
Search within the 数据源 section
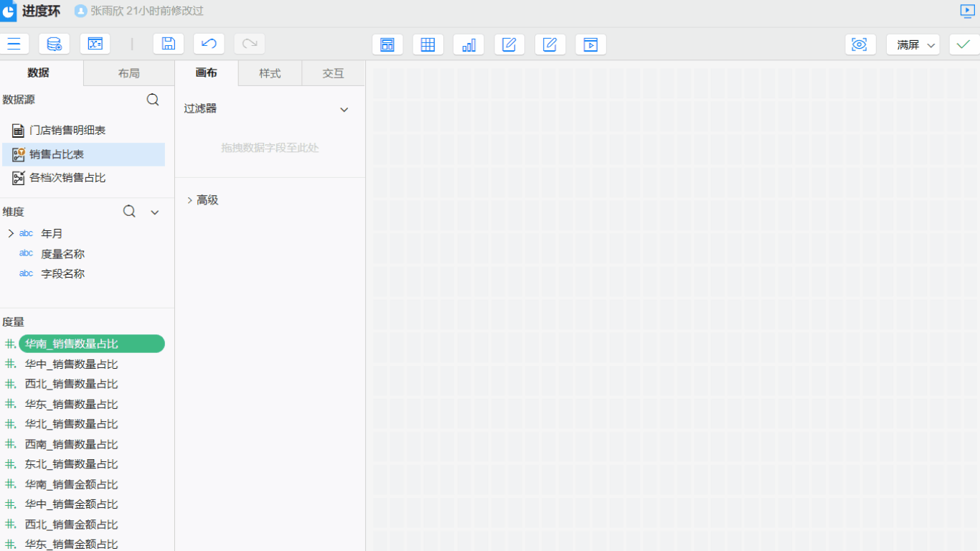click(153, 100)
